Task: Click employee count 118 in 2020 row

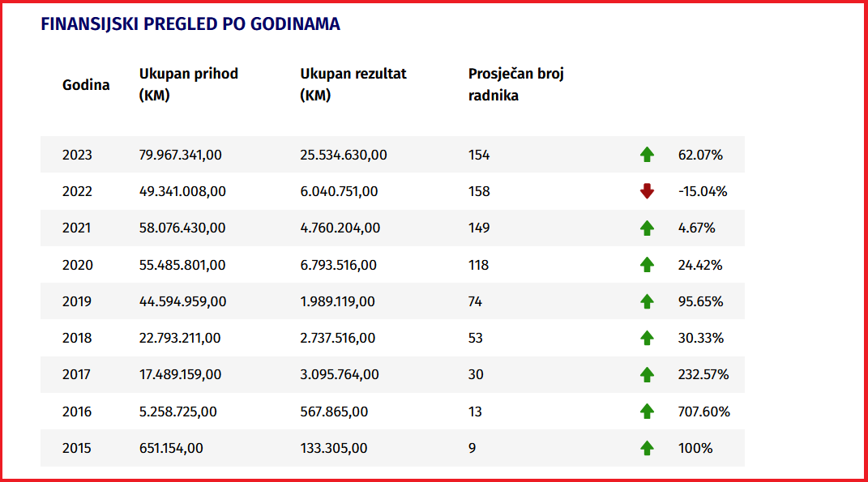Action: [x=478, y=265]
